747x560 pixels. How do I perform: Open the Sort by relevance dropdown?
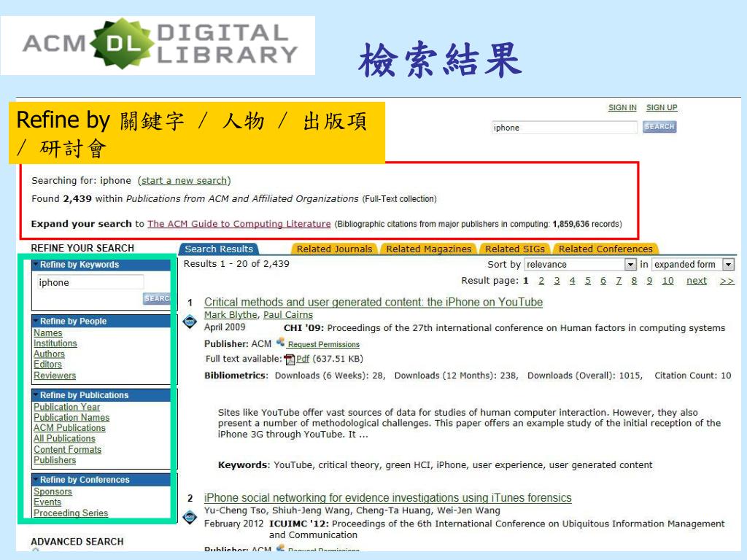click(580, 264)
